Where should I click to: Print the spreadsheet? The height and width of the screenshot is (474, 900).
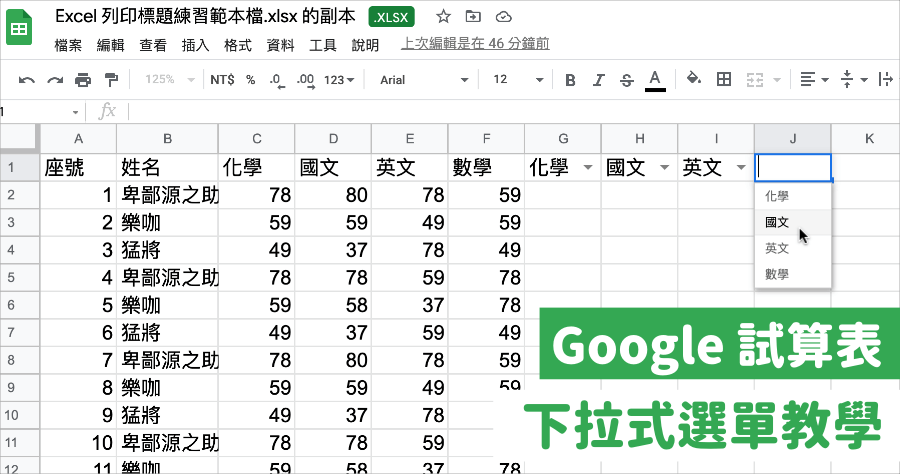coord(83,80)
